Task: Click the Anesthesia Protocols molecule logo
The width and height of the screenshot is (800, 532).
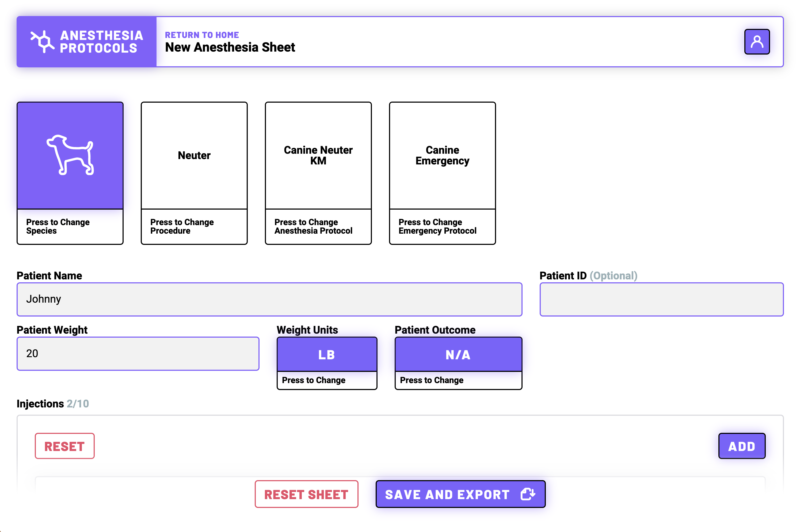Action: click(43, 41)
